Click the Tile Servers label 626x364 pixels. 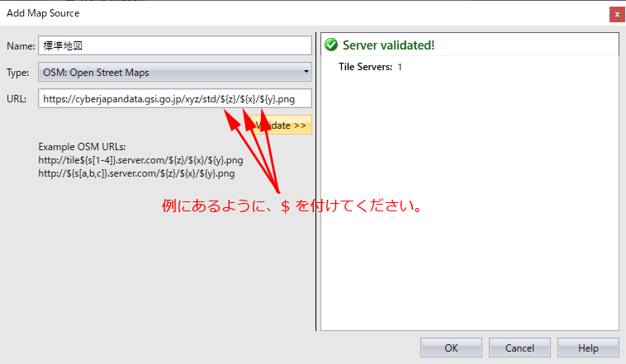pyautogui.click(x=365, y=67)
